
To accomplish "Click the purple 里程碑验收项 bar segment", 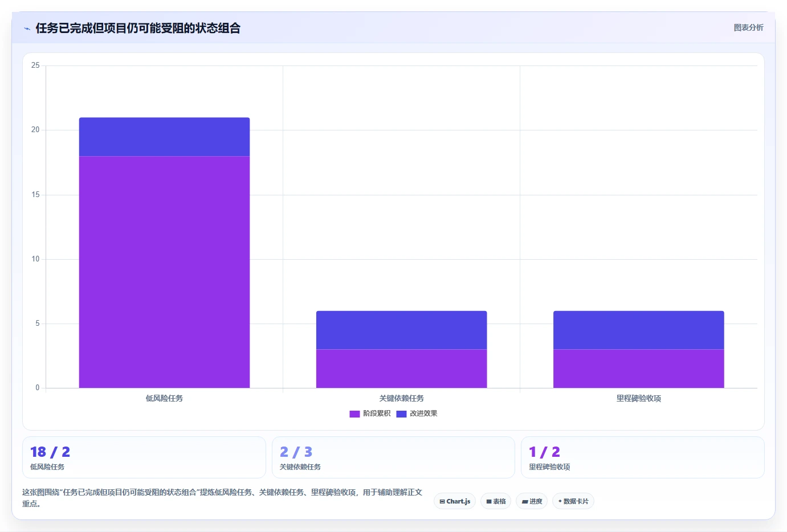I will 638,369.
